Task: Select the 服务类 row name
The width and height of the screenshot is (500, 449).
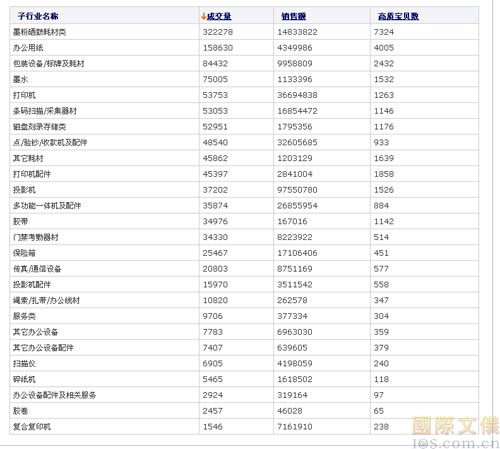Action: pyautogui.click(x=24, y=316)
